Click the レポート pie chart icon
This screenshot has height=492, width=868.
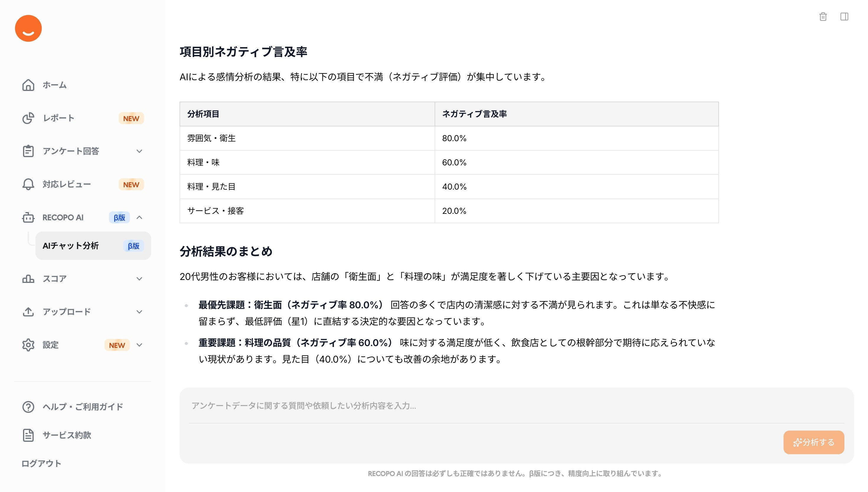click(x=28, y=118)
